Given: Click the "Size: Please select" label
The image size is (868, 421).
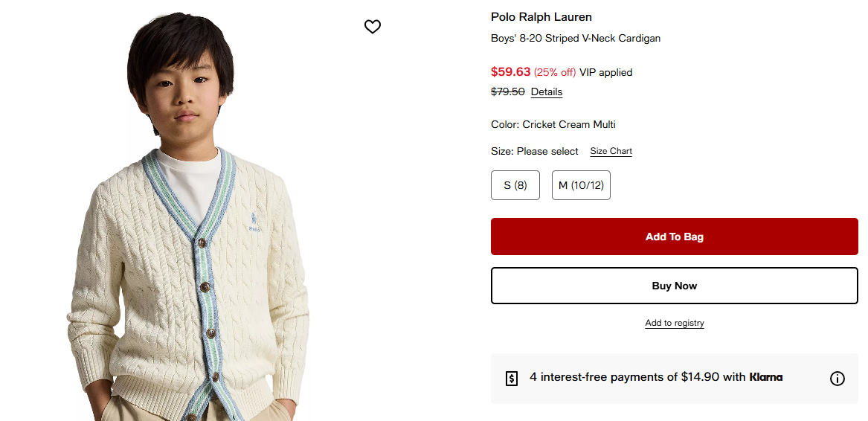Looking at the screenshot, I should (535, 151).
